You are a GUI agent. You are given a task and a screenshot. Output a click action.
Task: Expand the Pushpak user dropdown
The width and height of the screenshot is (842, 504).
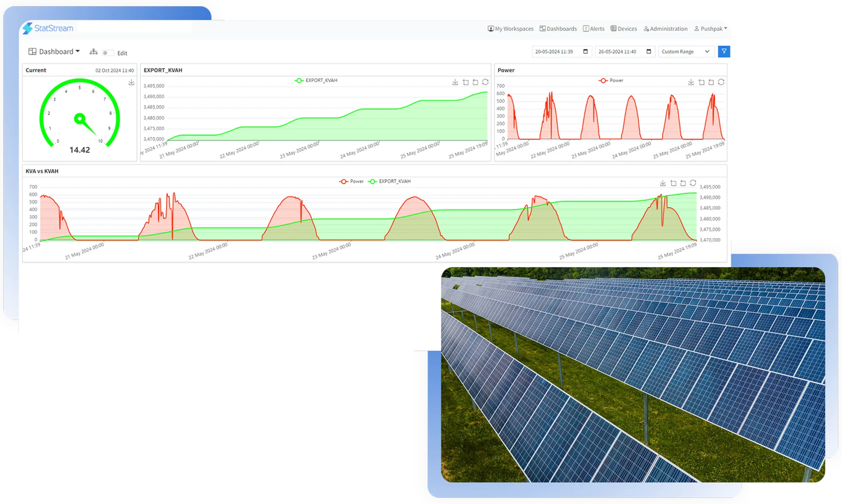coord(710,28)
